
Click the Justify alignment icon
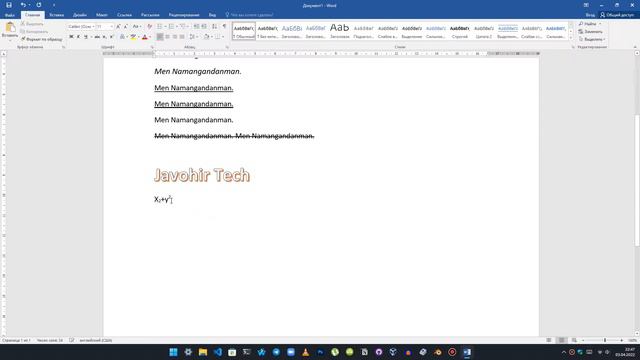click(182, 37)
